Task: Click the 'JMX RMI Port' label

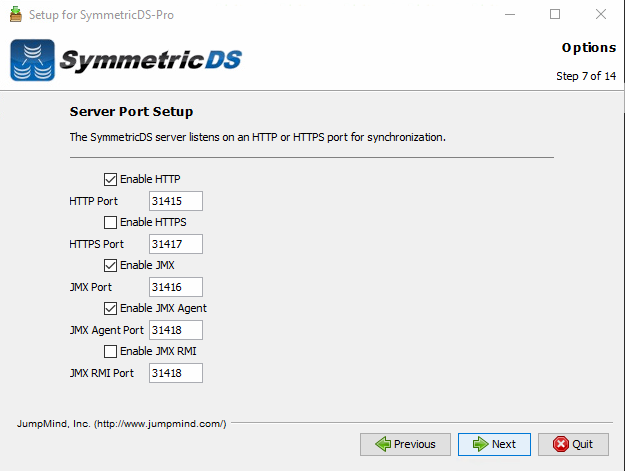Action: click(102, 373)
